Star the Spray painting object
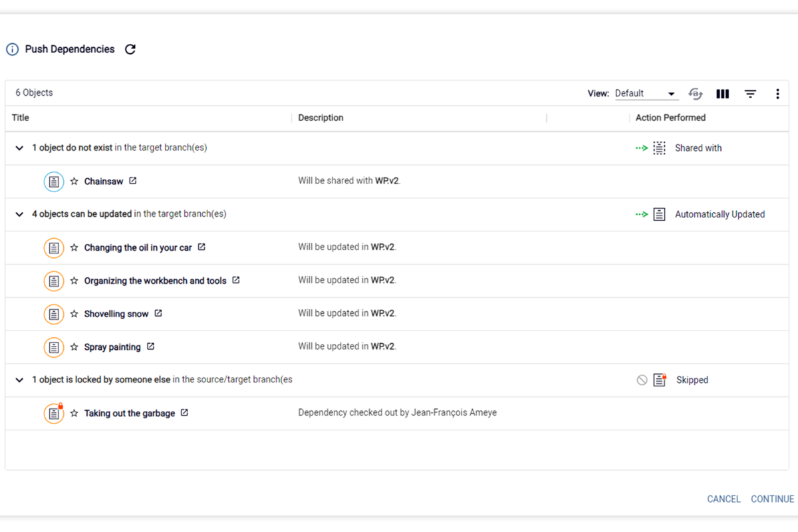798x532 pixels. (x=74, y=347)
